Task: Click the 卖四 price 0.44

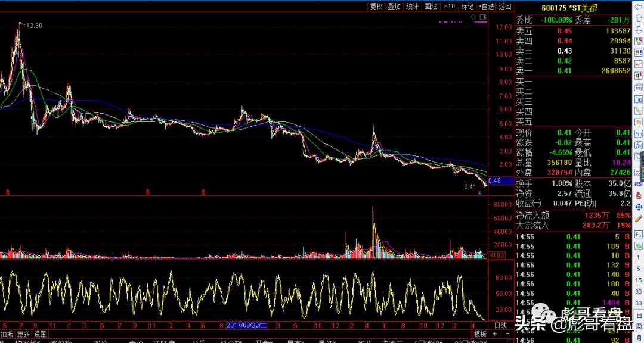Action: (x=565, y=40)
